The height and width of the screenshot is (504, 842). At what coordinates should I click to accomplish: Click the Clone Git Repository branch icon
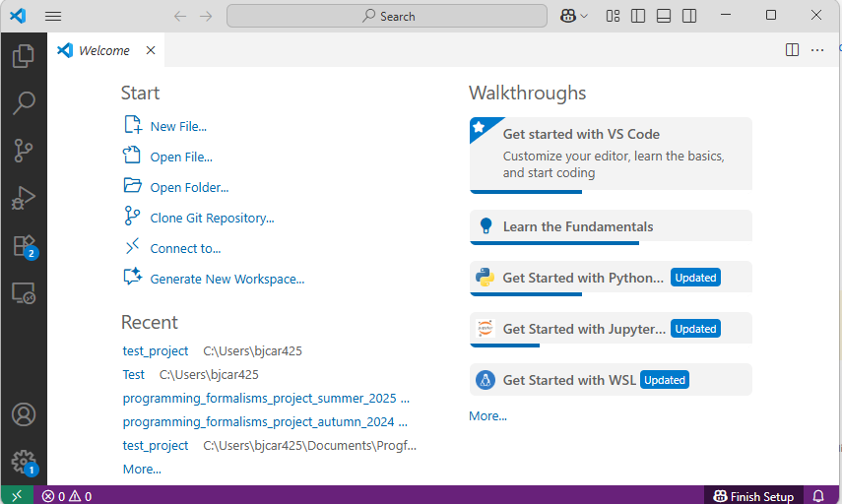(132, 216)
